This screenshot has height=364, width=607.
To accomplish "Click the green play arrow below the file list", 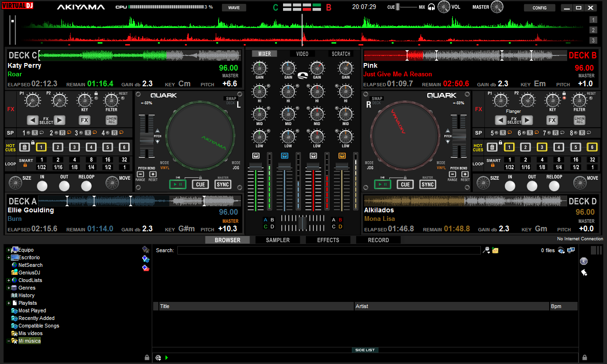I will coord(167,357).
